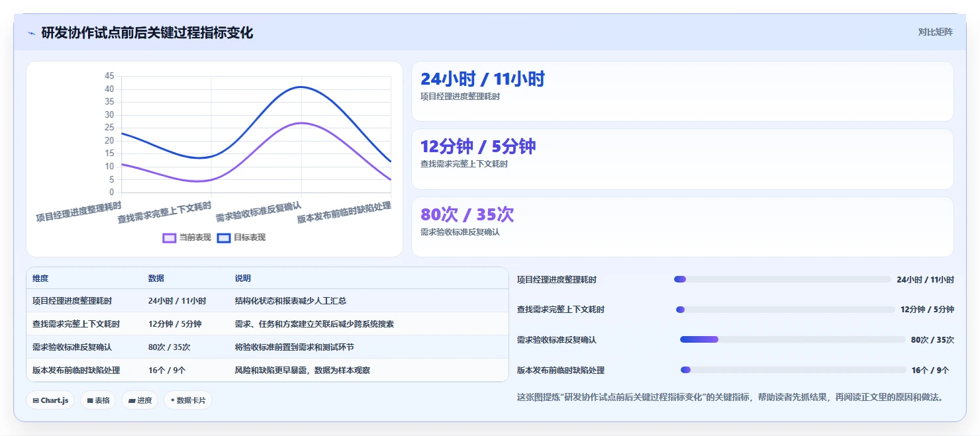Click 需求验收标准反复确认 caption in third card
Screen dimensions: 980x436
460,232
